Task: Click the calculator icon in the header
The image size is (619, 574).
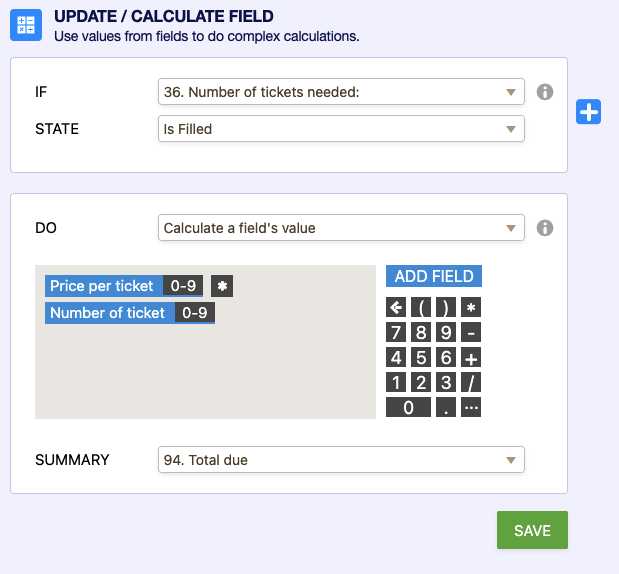Action: click(x=26, y=25)
